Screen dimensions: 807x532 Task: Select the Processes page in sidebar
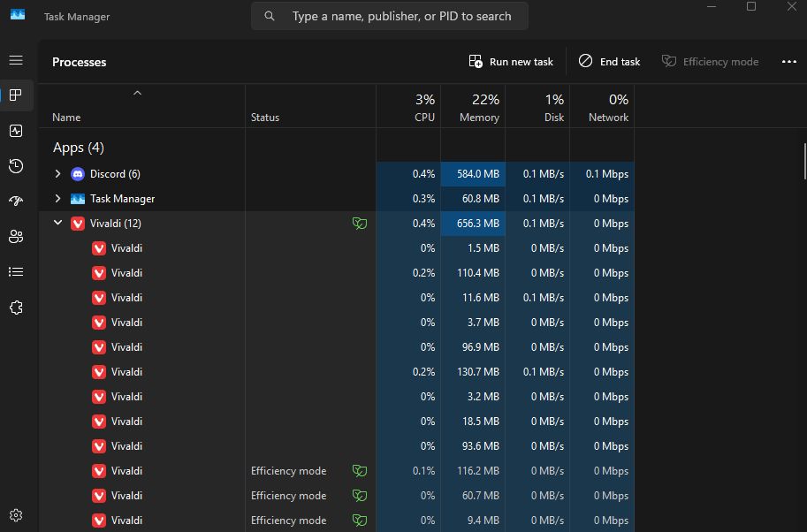(16, 95)
